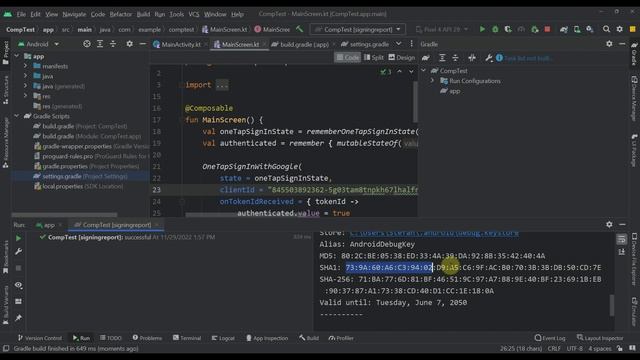Collapse all in Project panel
The width and height of the screenshot is (640, 360).
tap(113, 44)
